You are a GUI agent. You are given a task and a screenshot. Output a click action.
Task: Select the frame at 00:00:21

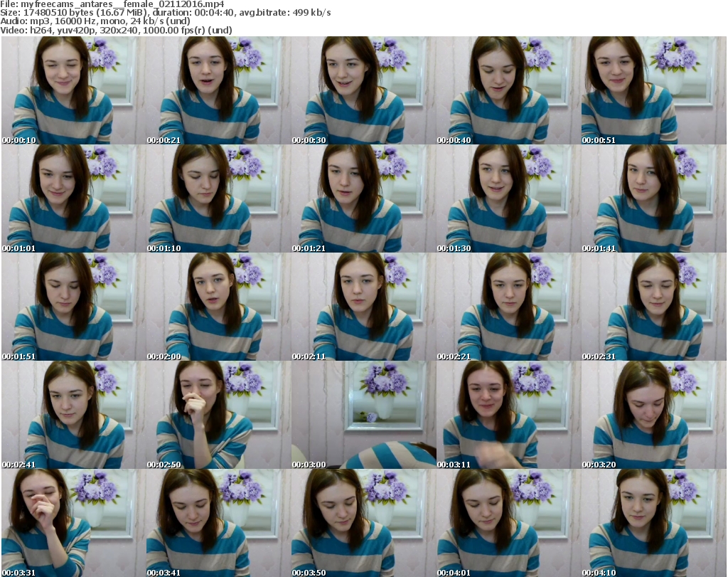click(218, 90)
